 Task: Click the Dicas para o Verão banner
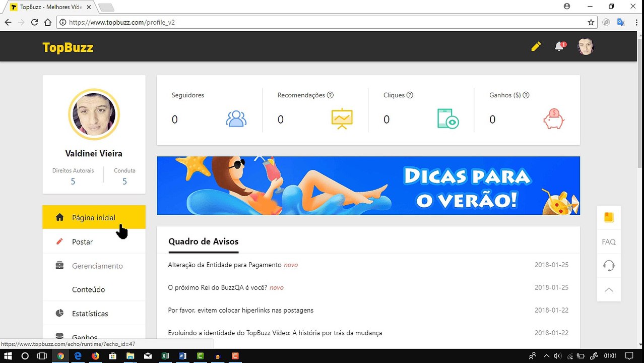[368, 186]
